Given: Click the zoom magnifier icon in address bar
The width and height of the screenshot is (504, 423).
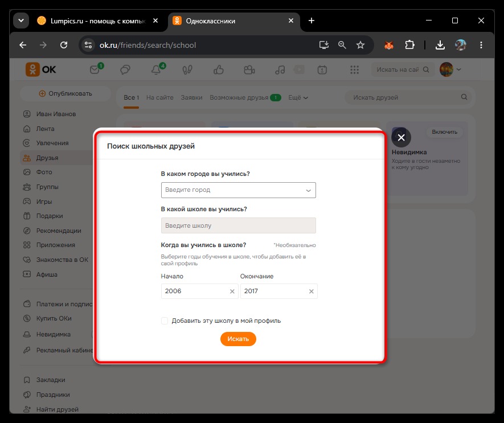Looking at the screenshot, I should pos(342,45).
